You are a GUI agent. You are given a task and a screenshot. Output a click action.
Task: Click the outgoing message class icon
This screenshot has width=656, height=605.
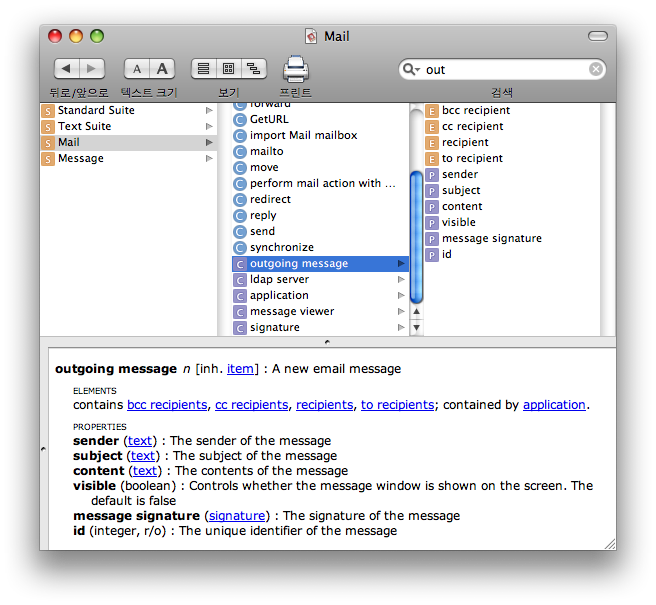240,264
